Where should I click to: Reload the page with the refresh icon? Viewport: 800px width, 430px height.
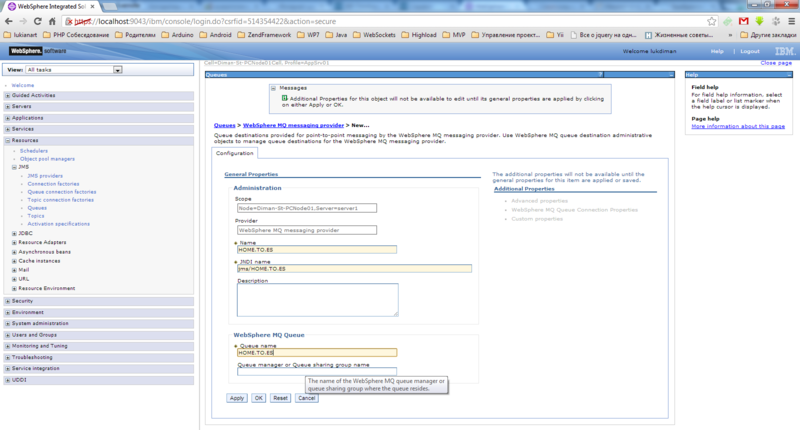click(37, 21)
